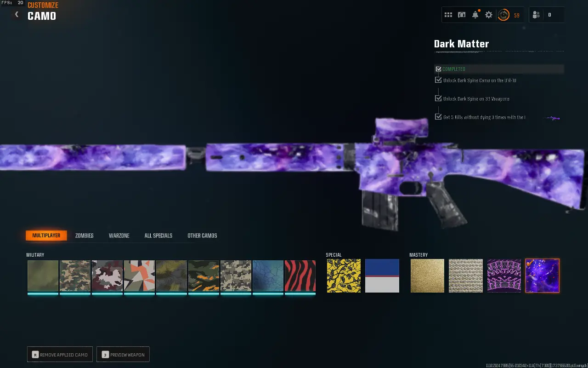Select the Dark Matter mastery camo

(543, 276)
